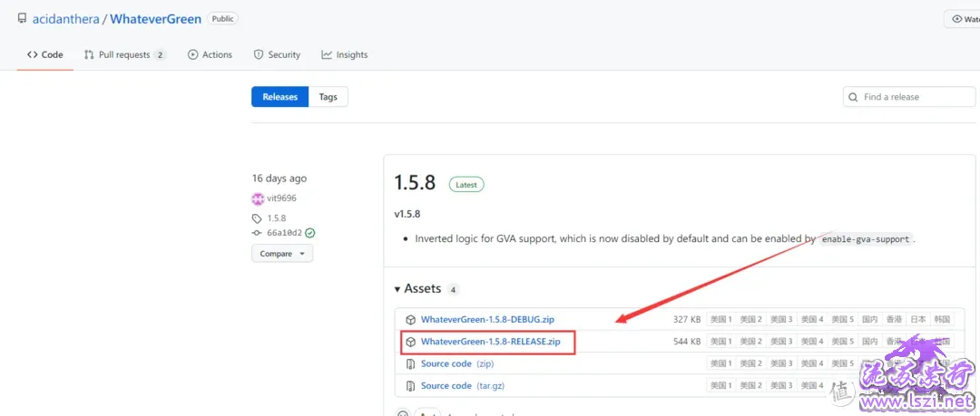Download WhateverGreen-1.5.8-RELEASE.zip
The image size is (980, 416).
click(x=491, y=342)
